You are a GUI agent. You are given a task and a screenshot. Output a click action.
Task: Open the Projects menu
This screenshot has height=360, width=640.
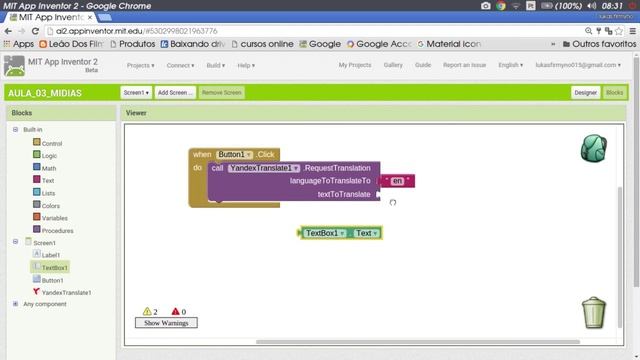pos(140,65)
